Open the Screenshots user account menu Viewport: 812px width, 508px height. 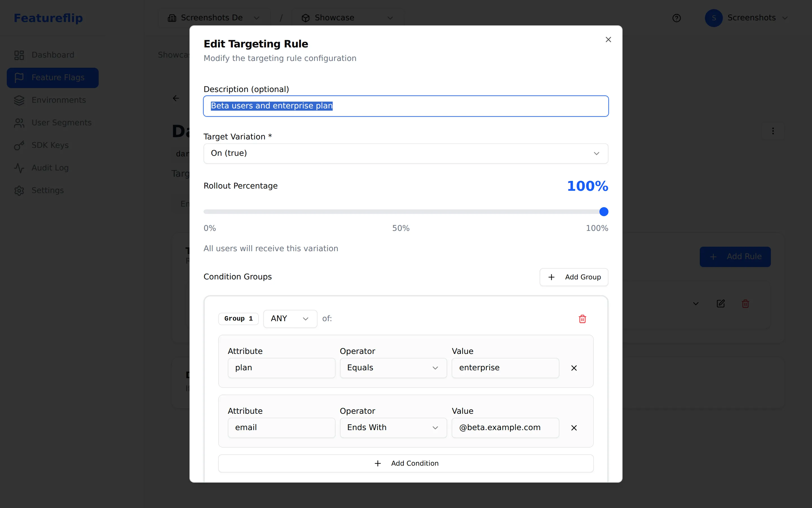pos(746,18)
